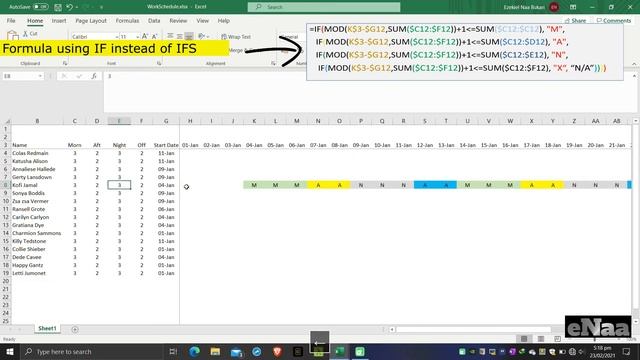Screen dimensions: 640x360
Task: Open Customize Quick Access Toolbar dropdown
Action: tap(102, 7)
